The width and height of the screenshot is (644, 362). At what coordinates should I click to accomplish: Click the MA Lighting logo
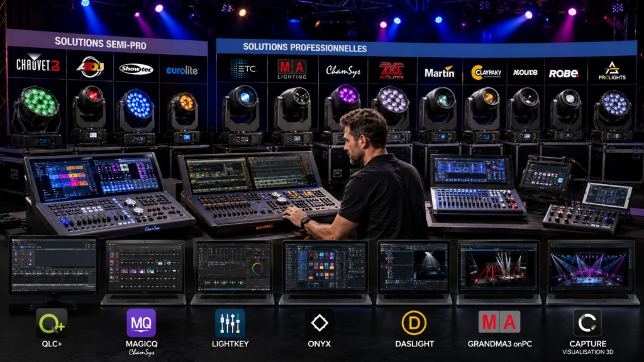[x=292, y=69]
